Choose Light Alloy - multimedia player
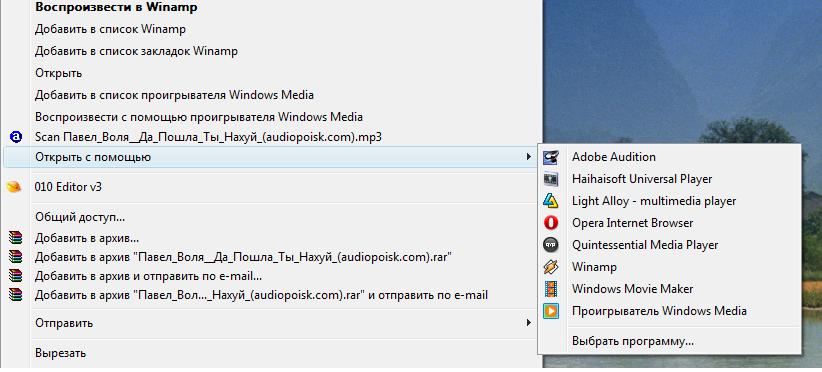The image size is (822, 372). coord(654,201)
